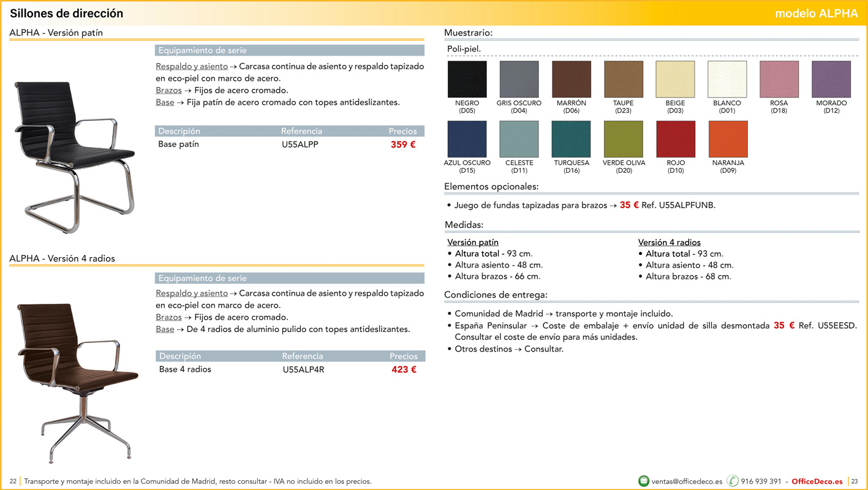
Task: Click the 'Base 4 radios' table cell
Action: 185,369
